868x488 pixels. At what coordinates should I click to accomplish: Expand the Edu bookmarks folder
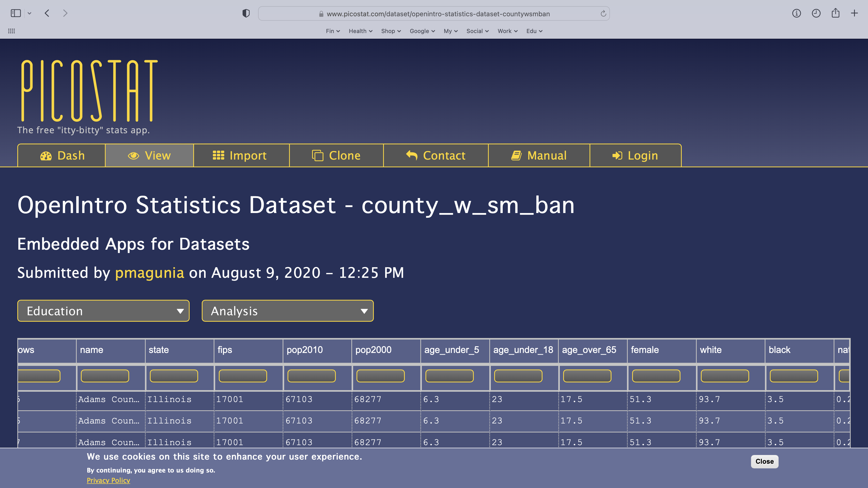pos(534,31)
